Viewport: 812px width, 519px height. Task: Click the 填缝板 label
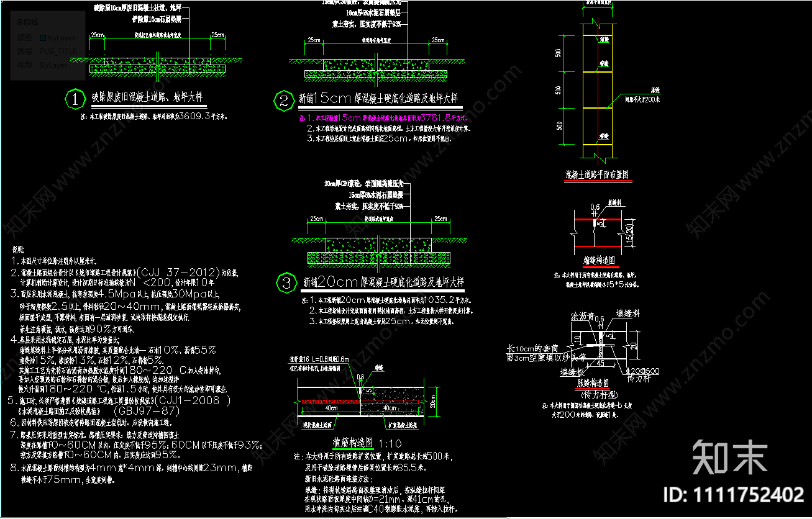coord(573,372)
